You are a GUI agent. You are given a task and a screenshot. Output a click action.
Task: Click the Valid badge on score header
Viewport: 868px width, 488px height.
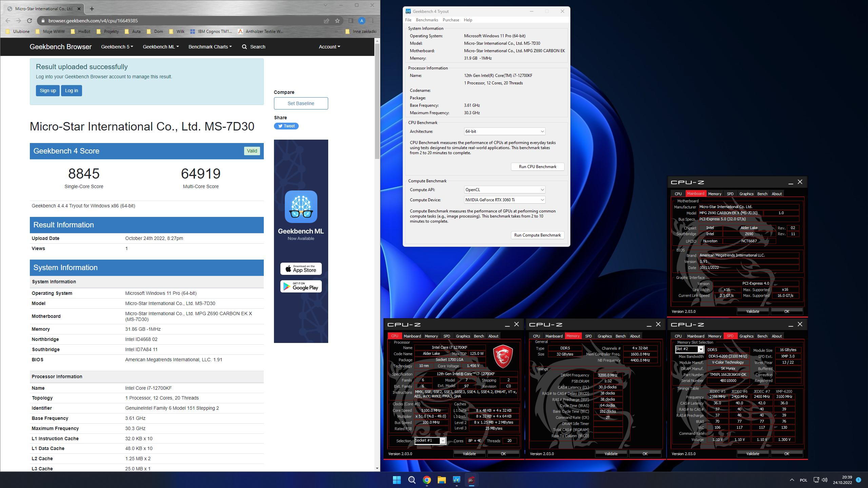coord(252,151)
